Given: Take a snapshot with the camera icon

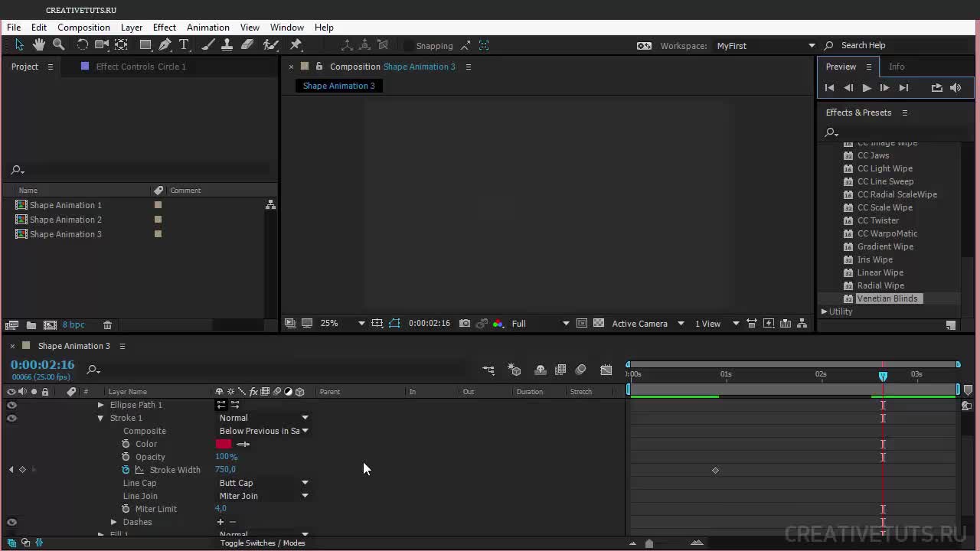Looking at the screenshot, I should click(465, 324).
